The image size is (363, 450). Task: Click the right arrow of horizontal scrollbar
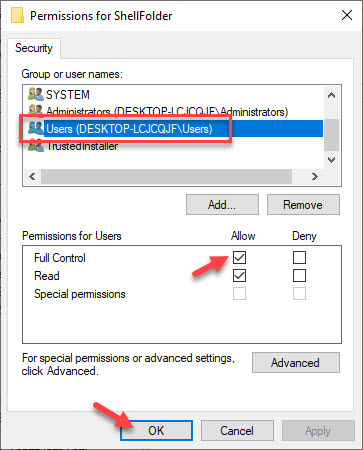coord(315,176)
